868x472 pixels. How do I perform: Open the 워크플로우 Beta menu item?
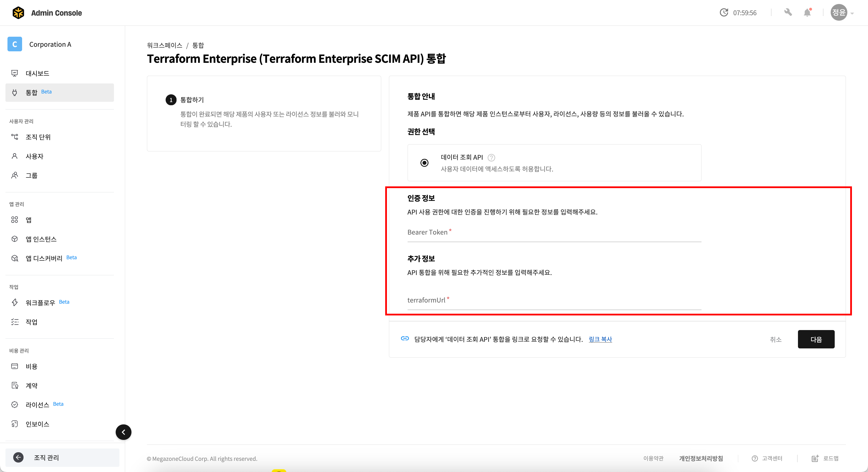click(x=40, y=303)
